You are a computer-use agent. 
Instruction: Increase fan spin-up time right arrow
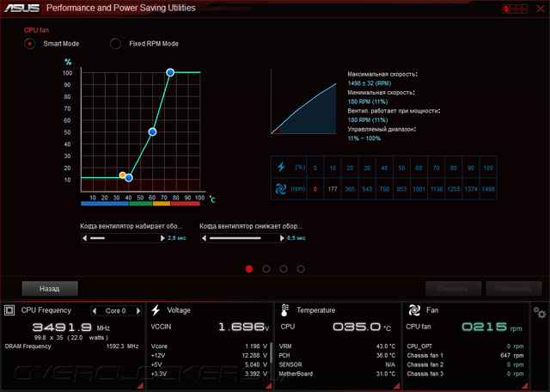point(162,238)
